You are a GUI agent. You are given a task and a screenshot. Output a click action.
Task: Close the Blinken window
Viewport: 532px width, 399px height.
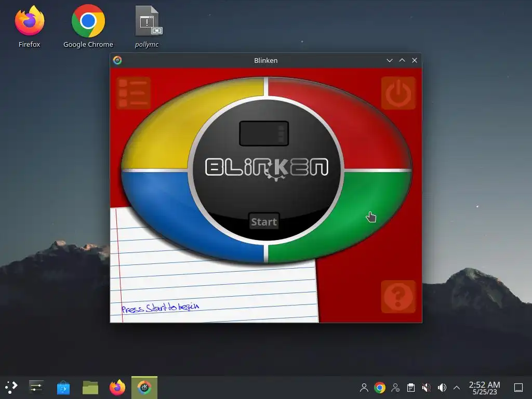point(415,60)
